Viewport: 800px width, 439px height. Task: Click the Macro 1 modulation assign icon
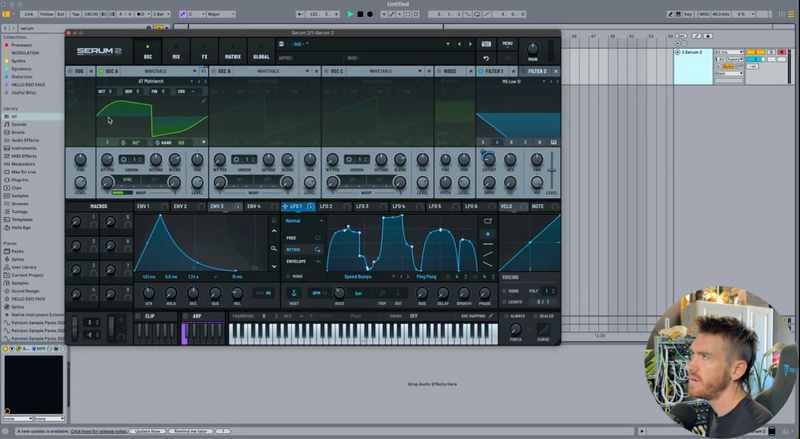(x=93, y=224)
